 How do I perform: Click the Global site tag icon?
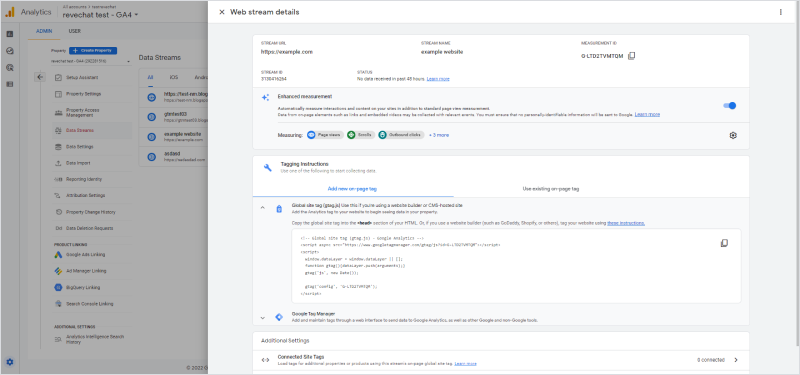[x=279, y=209]
